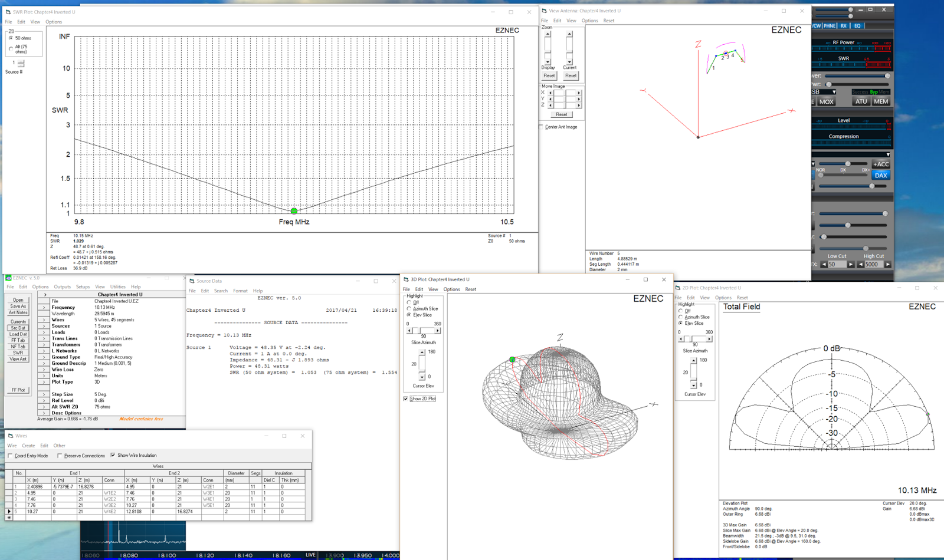The width and height of the screenshot is (944, 560).
Task: Open the Plot Type row selector
Action: tap(44, 382)
